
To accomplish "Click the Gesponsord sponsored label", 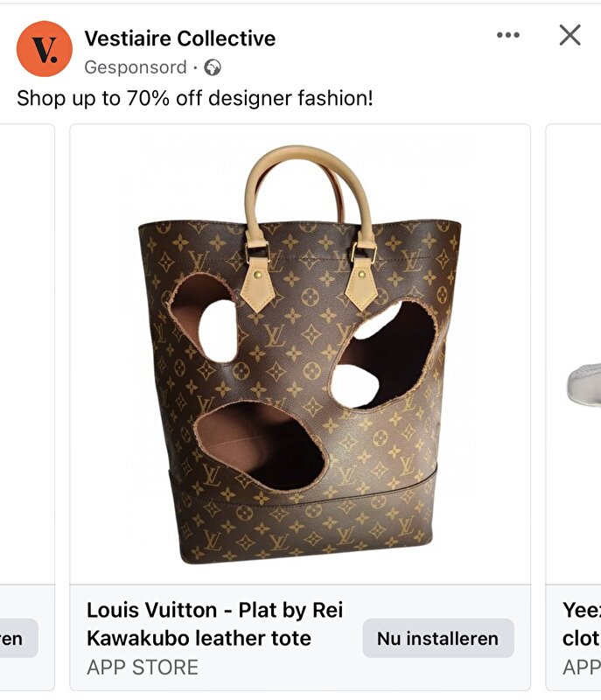I will click(x=136, y=67).
